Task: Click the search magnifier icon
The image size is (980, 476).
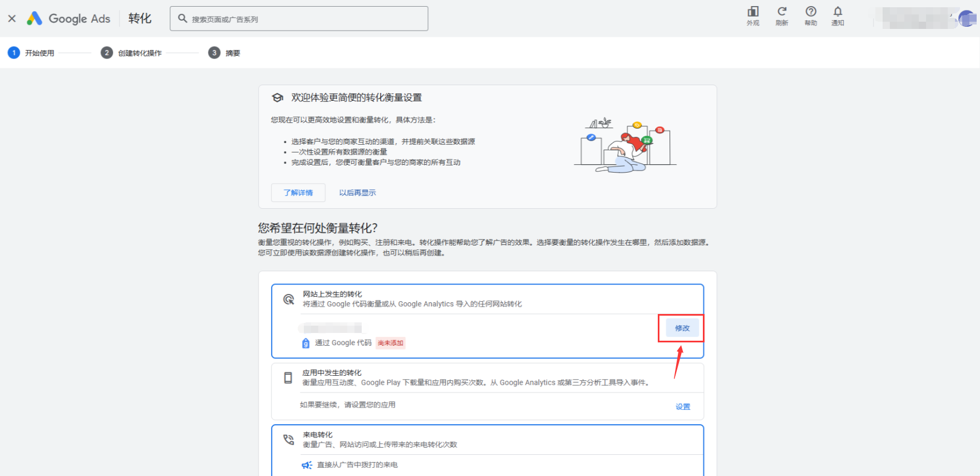Action: (x=182, y=18)
